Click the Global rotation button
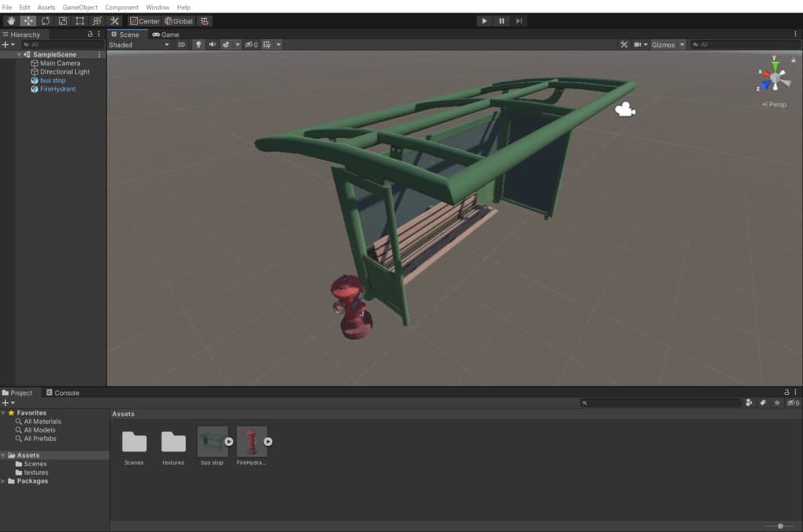This screenshot has width=803, height=532. (x=179, y=21)
